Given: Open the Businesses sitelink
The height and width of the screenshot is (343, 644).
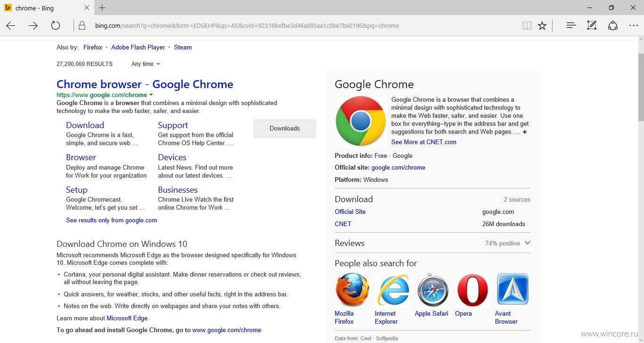Looking at the screenshot, I should coord(178,190).
